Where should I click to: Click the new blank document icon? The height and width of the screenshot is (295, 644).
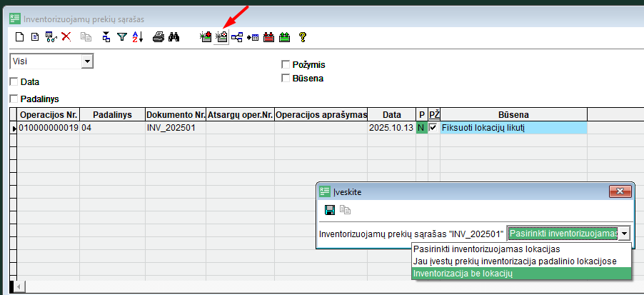[20, 36]
